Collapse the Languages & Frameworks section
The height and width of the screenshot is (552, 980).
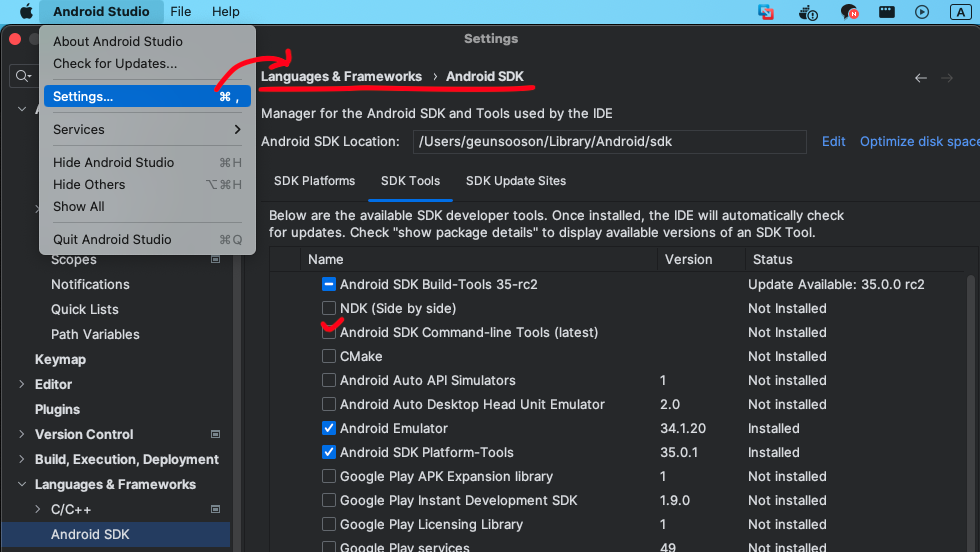coord(21,484)
